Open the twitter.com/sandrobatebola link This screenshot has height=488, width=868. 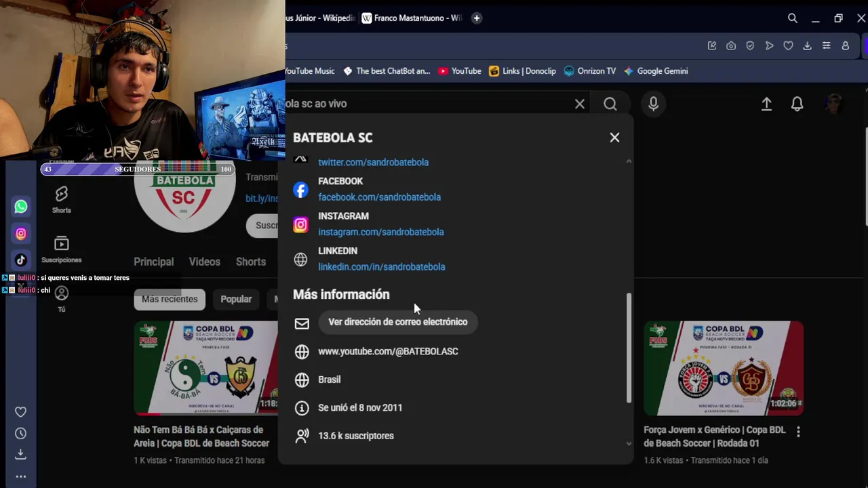pyautogui.click(x=373, y=163)
